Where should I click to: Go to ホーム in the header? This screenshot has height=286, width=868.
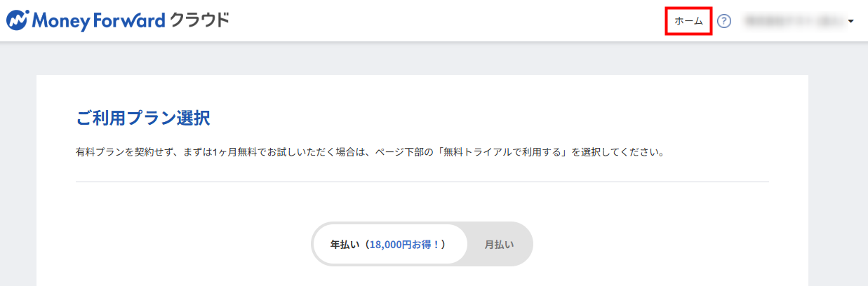coord(688,21)
